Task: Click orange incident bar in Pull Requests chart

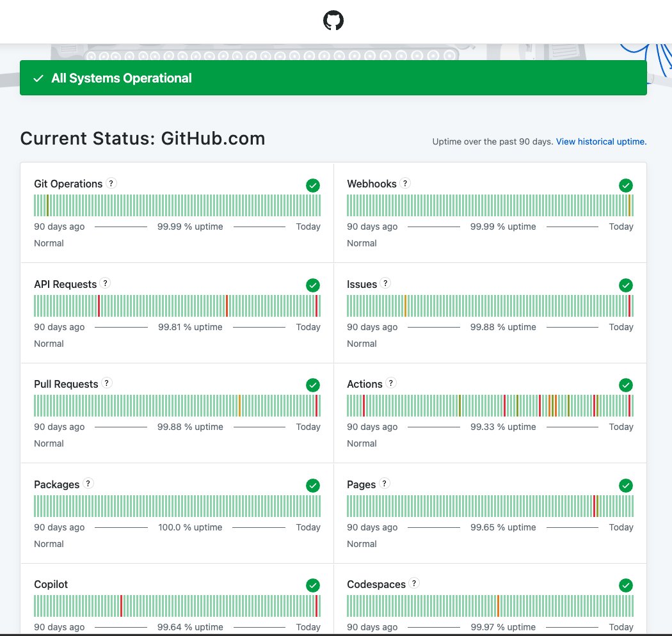Action: pyautogui.click(x=239, y=406)
